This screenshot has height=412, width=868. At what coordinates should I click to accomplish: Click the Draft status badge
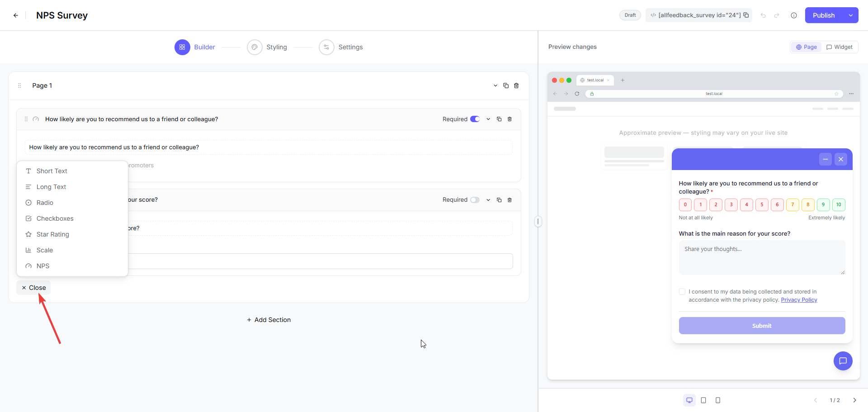pyautogui.click(x=630, y=15)
